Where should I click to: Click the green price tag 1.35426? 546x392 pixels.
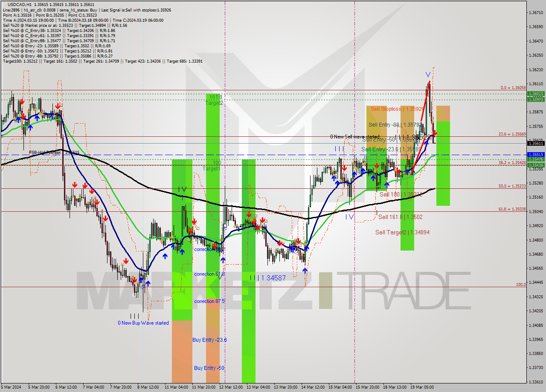point(536,165)
